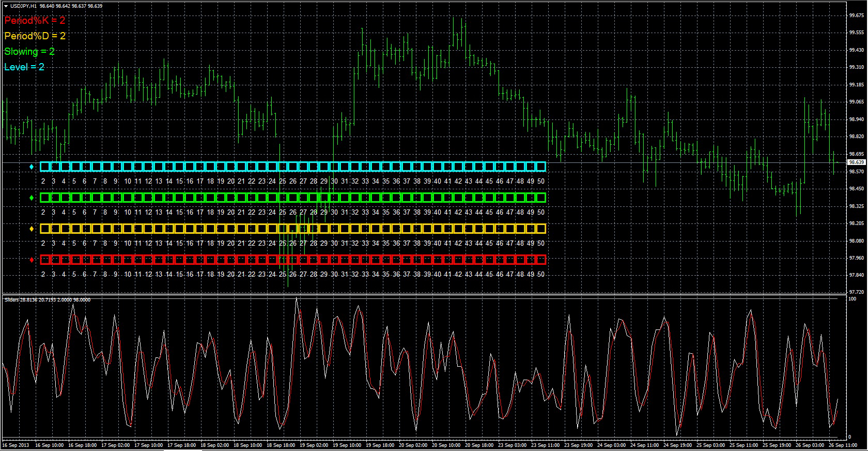
Task: Set cyan Level slider to 42
Action: point(458,167)
